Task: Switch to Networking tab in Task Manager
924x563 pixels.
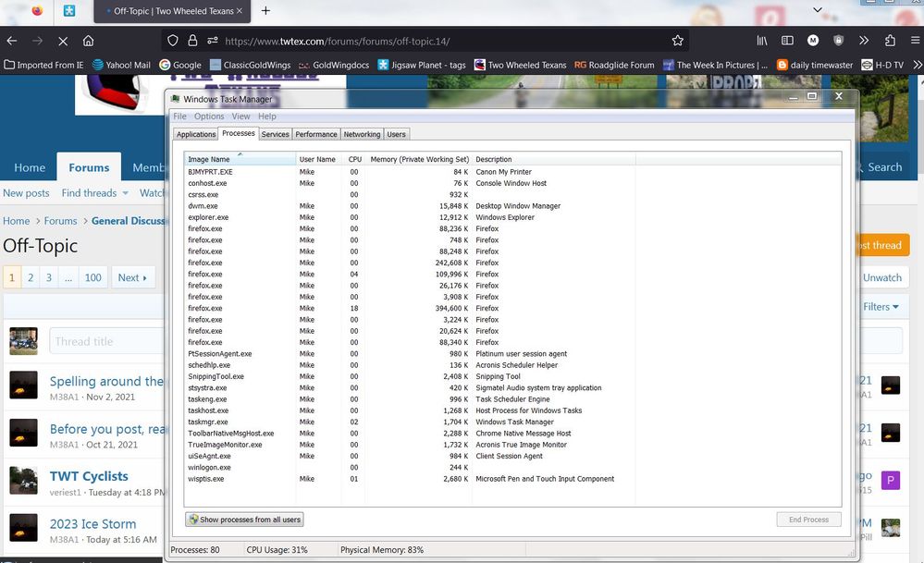Action: 362,134
